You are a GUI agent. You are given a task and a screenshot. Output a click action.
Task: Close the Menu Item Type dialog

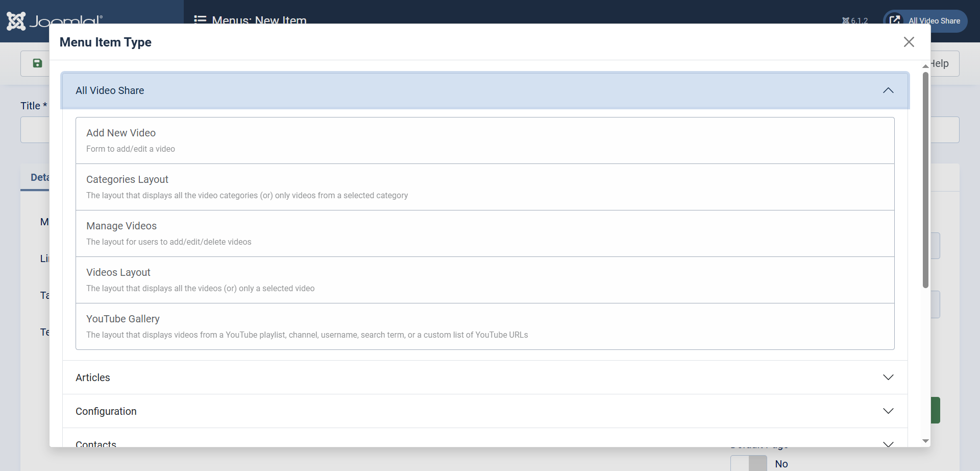tap(909, 42)
